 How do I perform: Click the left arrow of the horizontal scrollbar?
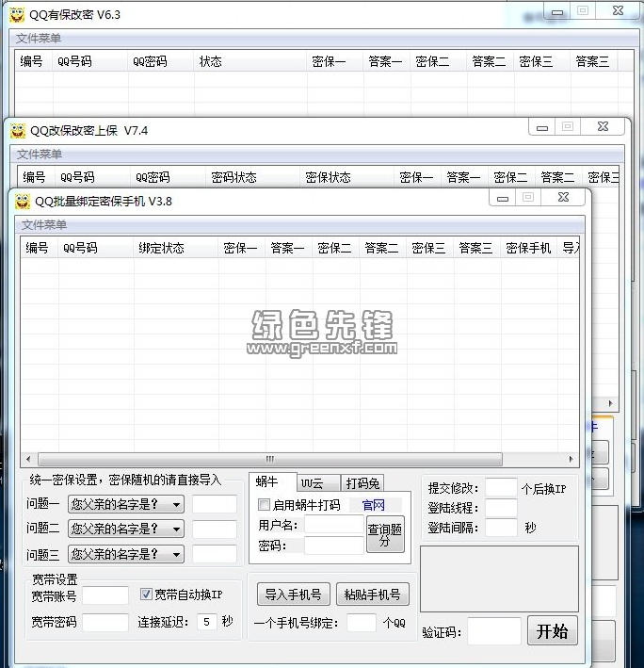click(x=28, y=459)
